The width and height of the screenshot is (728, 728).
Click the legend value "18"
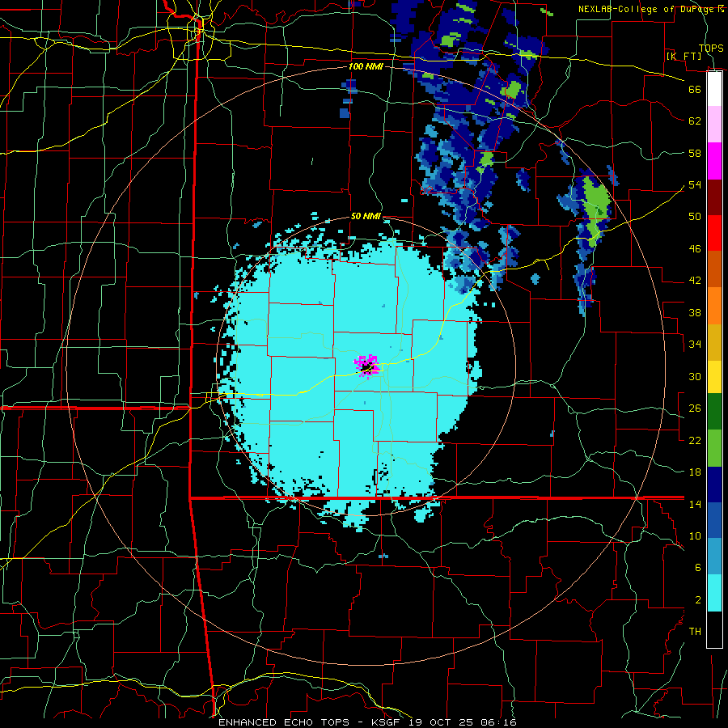695,472
